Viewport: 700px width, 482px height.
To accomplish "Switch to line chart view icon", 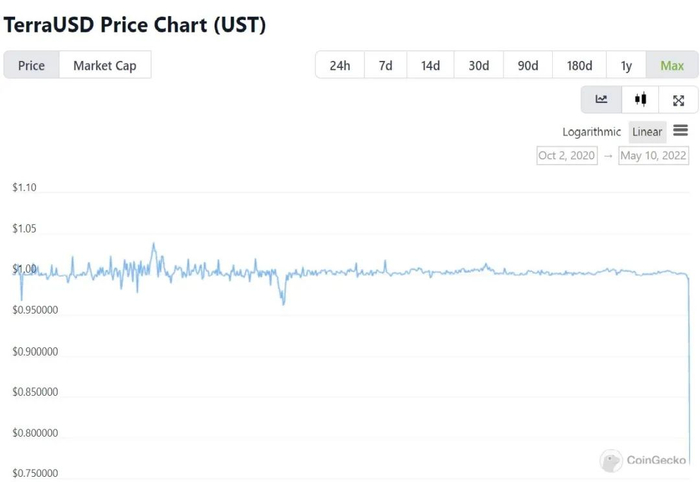I will coord(601,99).
